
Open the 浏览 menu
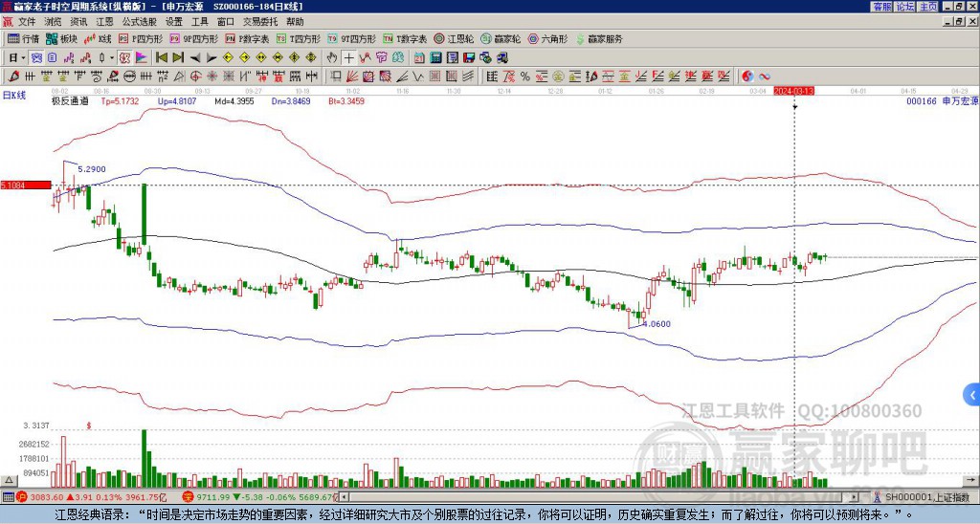click(54, 22)
